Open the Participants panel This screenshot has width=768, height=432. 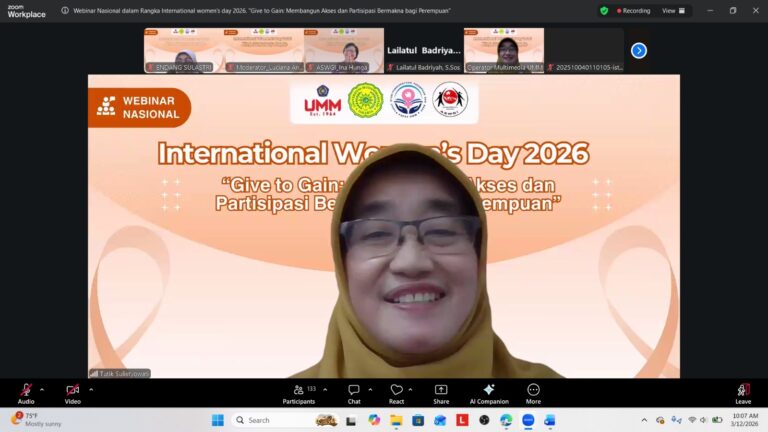(x=299, y=393)
